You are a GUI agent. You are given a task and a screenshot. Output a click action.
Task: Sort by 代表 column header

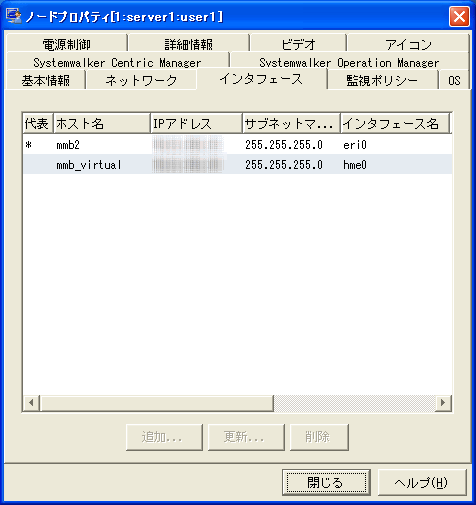point(38,124)
